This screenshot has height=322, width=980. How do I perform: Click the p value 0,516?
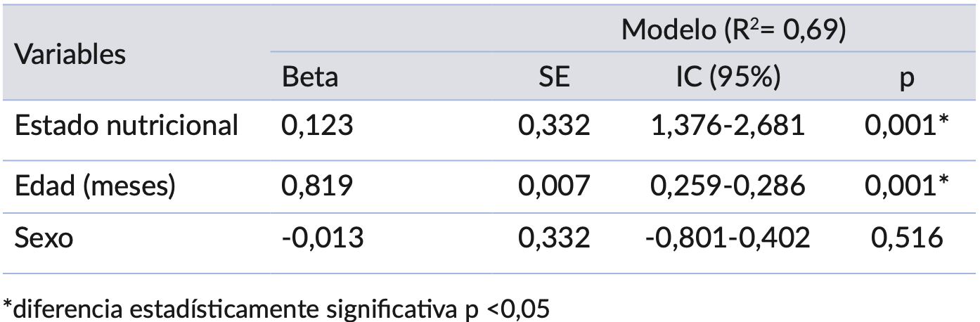click(907, 238)
